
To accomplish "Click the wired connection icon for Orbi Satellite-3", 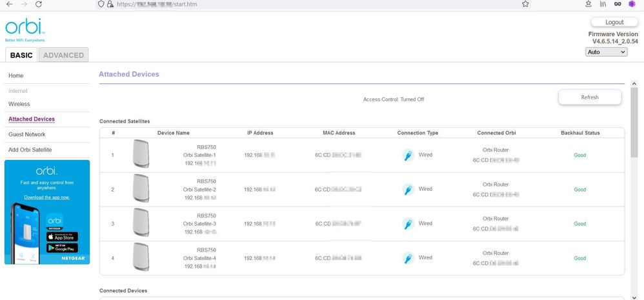I will 408,224.
